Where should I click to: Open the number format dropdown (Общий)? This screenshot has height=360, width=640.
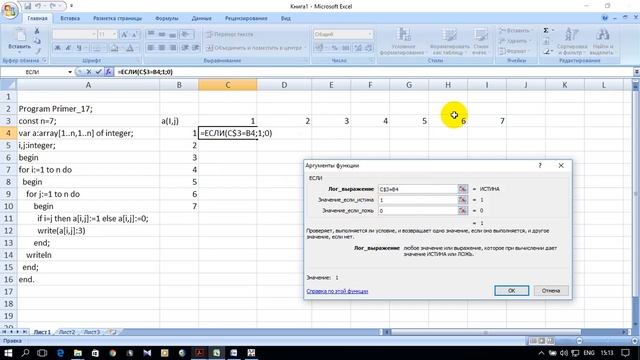coord(370,34)
